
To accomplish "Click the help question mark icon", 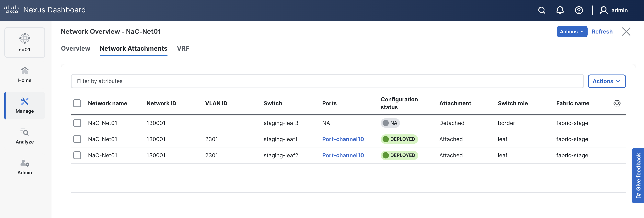I will [x=579, y=10].
